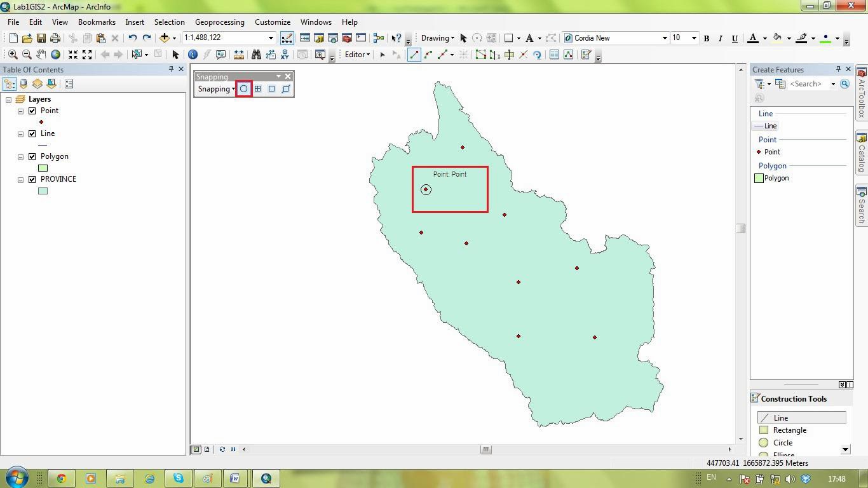This screenshot has width=868, height=488.
Task: Click the Polygon layer green symbol
Action: 43,168
